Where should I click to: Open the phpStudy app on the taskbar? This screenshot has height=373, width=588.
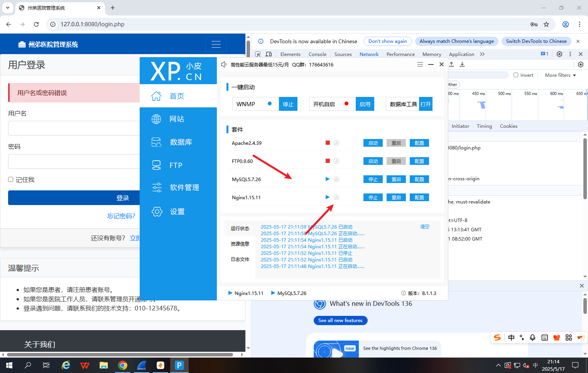[x=179, y=365]
